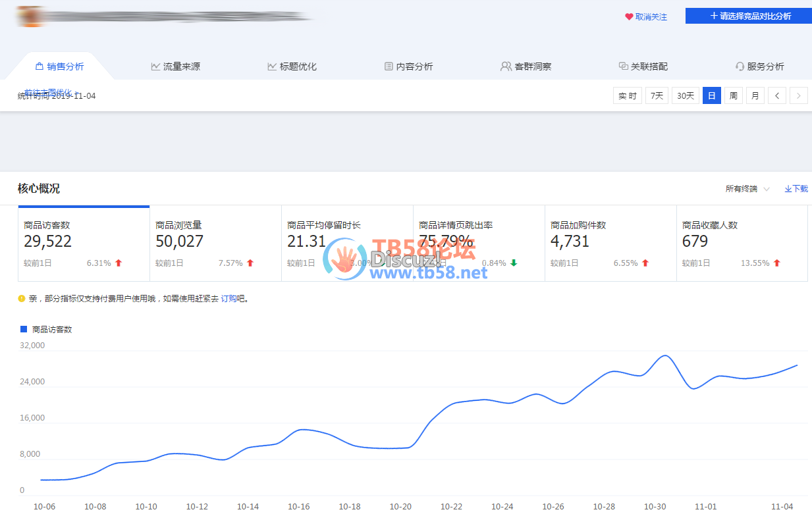This screenshot has width=812, height=518.
Task: Click the heart icon to unfollow
Action: pyautogui.click(x=629, y=17)
